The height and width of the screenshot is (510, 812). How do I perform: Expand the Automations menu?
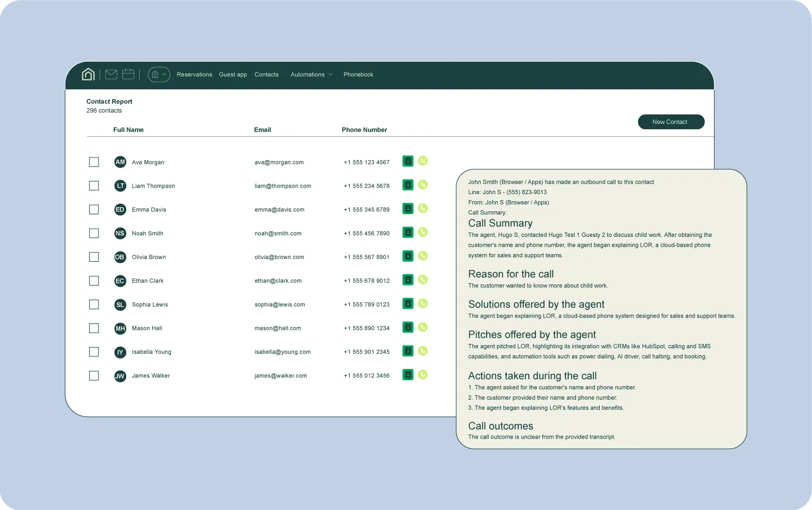pyautogui.click(x=311, y=75)
